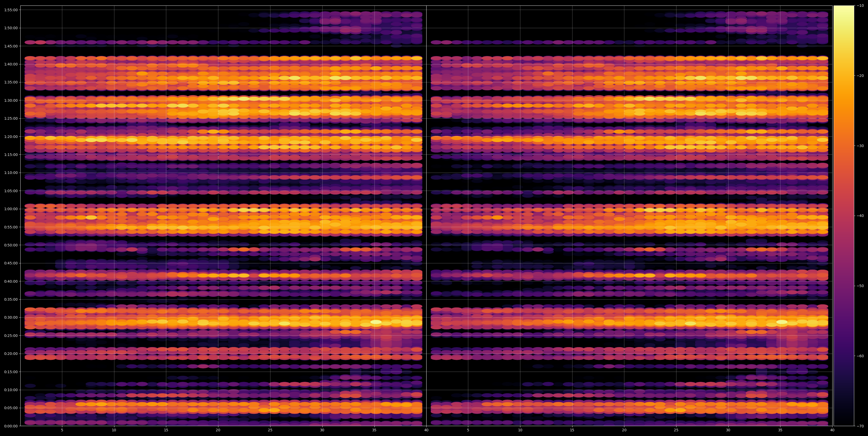Pick the 1:35:00 y-axis tick label
The width and height of the screenshot is (868, 436).
[11, 82]
